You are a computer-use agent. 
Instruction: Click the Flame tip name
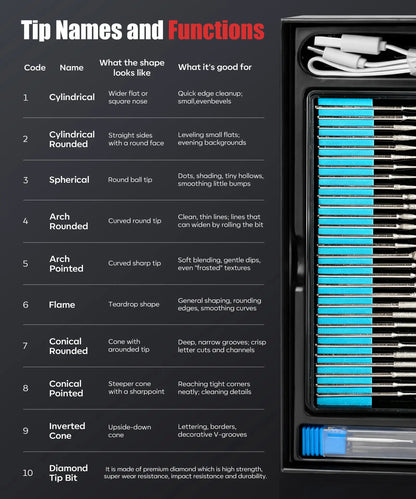(x=62, y=305)
